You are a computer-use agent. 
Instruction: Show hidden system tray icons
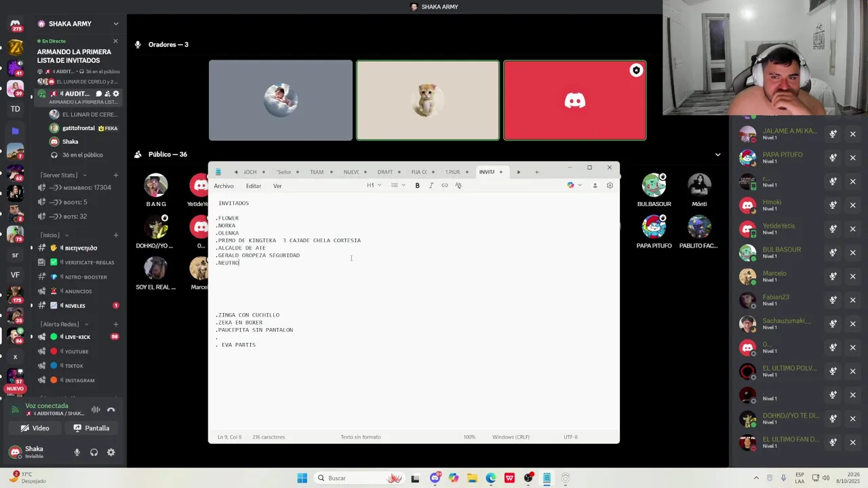[x=756, y=478]
